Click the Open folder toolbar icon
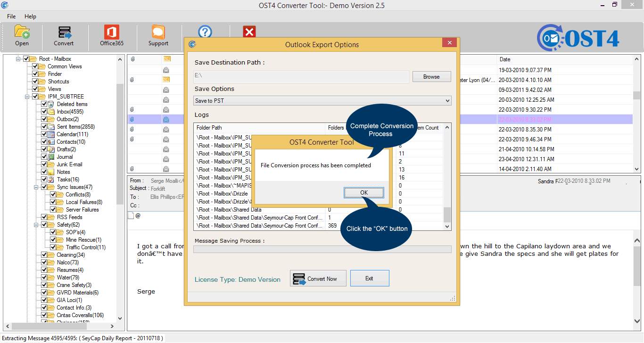 [22, 32]
